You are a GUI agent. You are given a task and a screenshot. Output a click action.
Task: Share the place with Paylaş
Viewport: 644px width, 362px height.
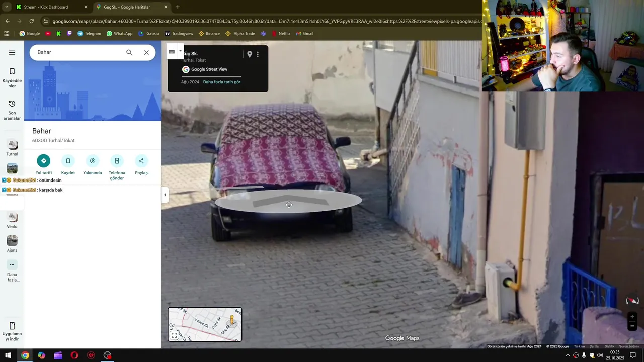[x=141, y=165]
